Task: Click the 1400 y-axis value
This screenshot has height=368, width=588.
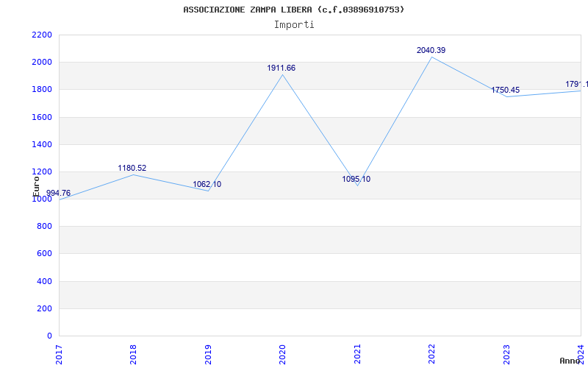Action: (42, 144)
